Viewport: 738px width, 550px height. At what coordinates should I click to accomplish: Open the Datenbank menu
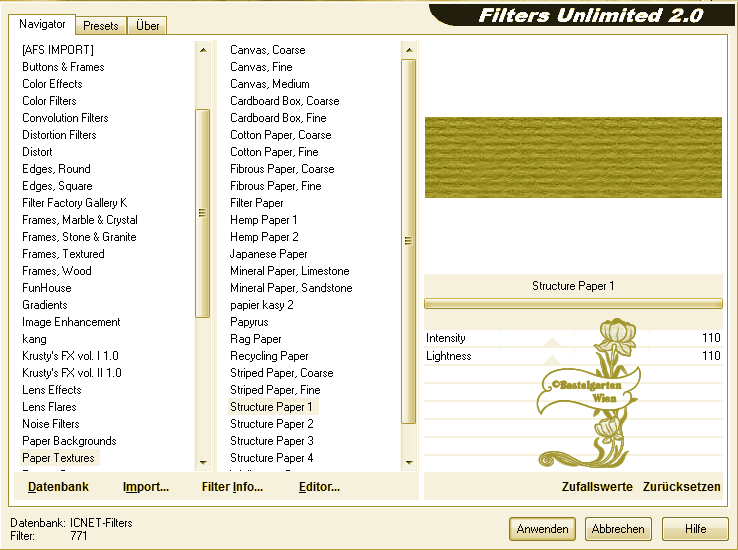point(58,486)
